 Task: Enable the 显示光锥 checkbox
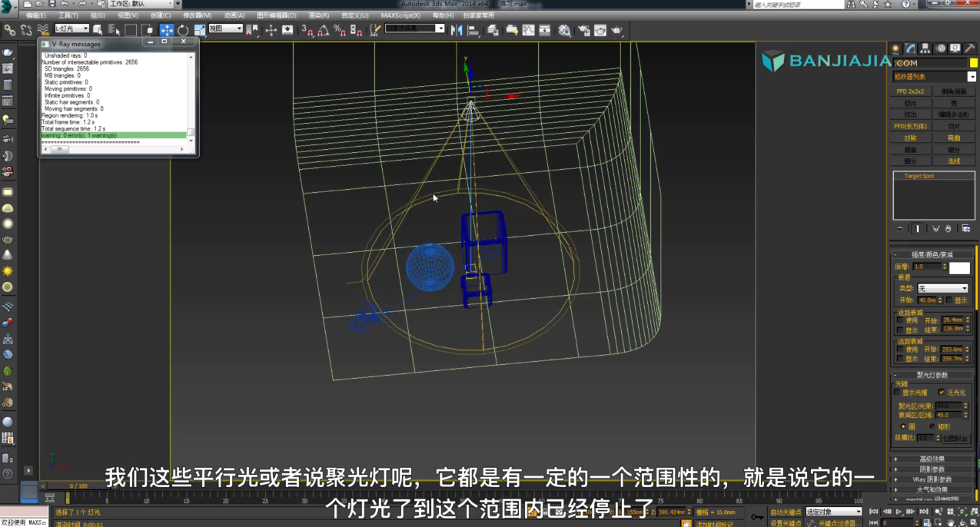(898, 393)
